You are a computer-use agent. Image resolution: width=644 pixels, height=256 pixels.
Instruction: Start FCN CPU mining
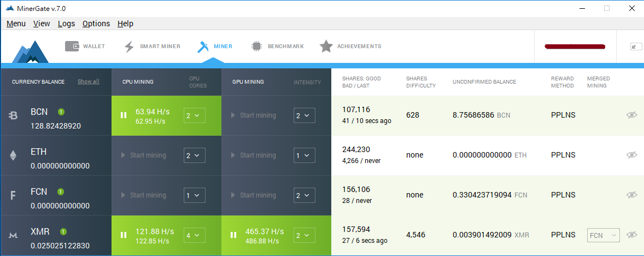(x=144, y=195)
